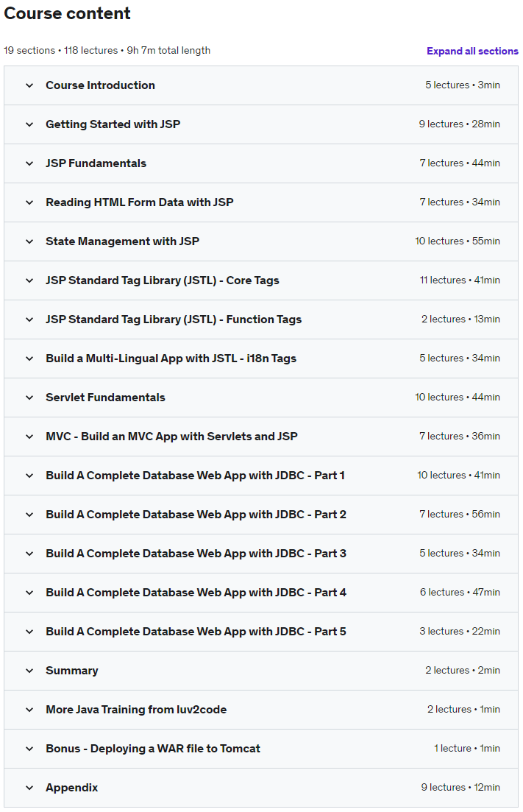This screenshot has height=812, width=523.
Task: Expand MVC App with Servlets section
Action: click(x=171, y=437)
